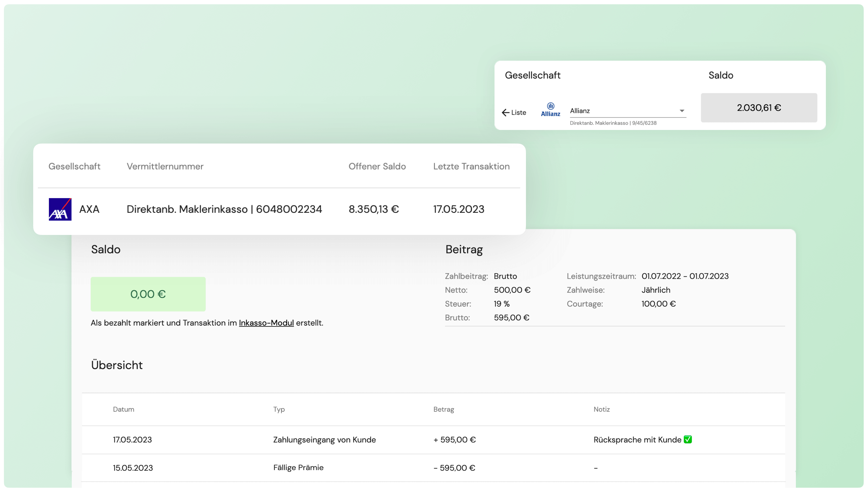The width and height of the screenshot is (868, 492).
Task: Select the 'Zahlungseingang von Kunde' row type
Action: (x=324, y=440)
